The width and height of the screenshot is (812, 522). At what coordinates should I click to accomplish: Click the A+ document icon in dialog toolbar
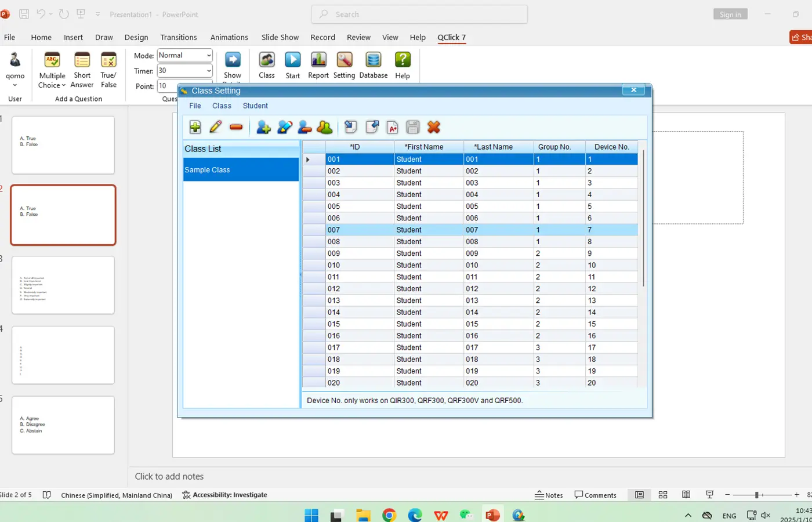[x=393, y=127]
